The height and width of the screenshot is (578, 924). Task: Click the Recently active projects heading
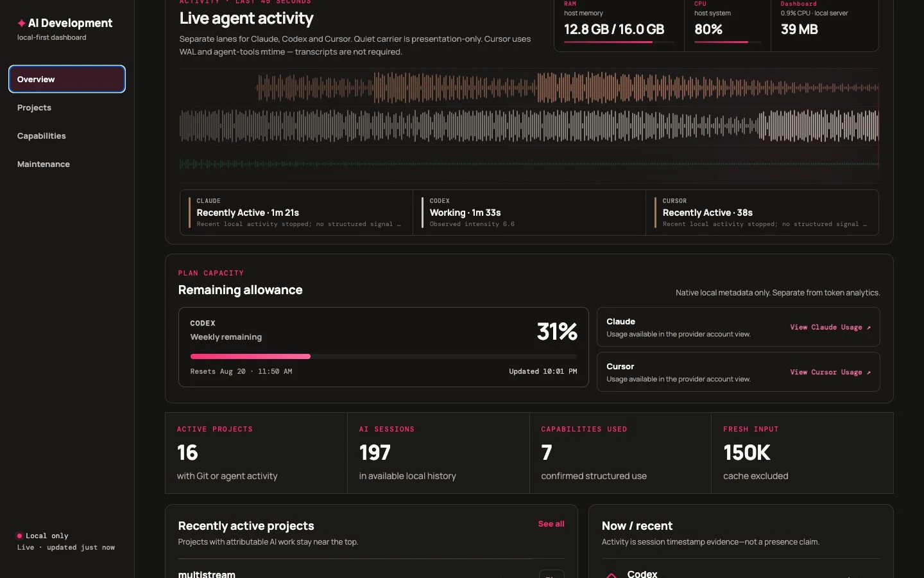(x=246, y=526)
